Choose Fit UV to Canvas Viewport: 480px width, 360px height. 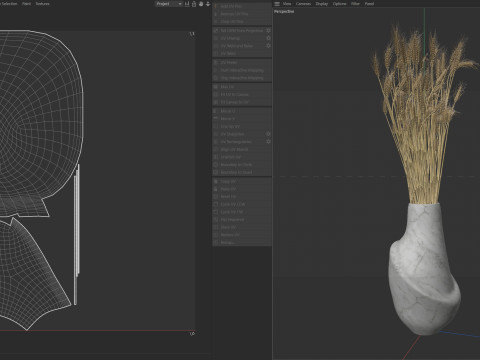coord(242,94)
